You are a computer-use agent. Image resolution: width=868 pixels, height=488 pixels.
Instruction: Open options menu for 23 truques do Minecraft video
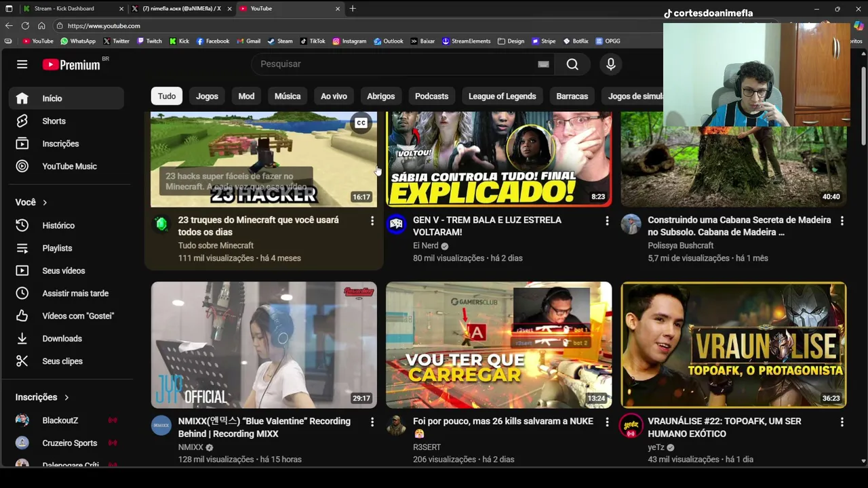click(372, 221)
